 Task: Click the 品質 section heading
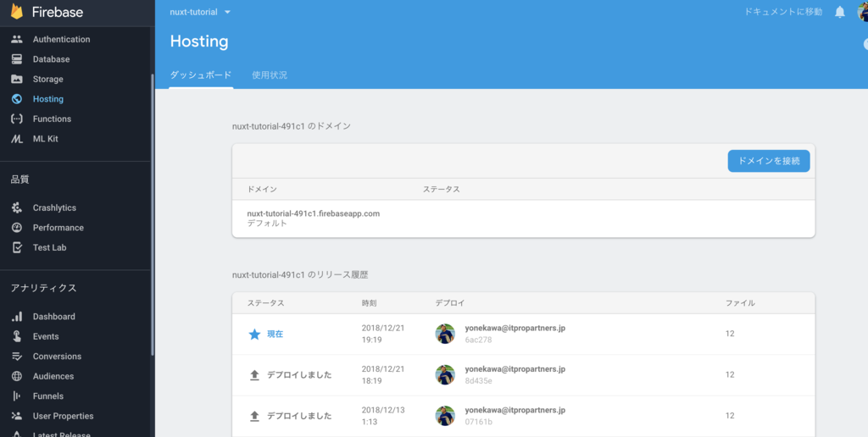[20, 180]
